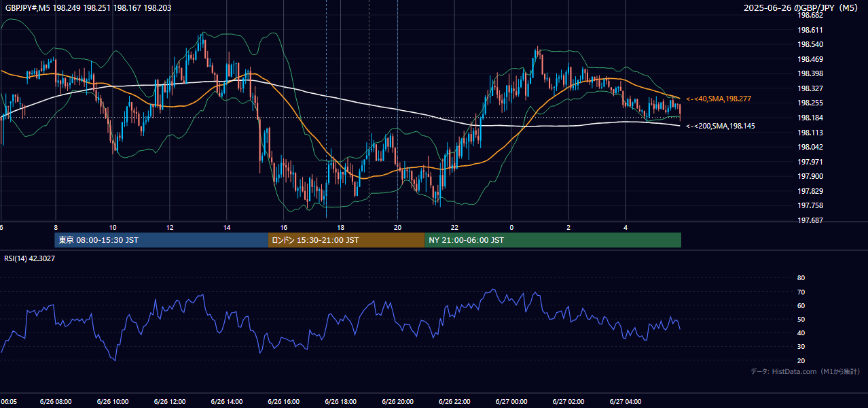This screenshot has width=868, height=408.
Task: Click the white 200,SMA,198.145 label
Action: pyautogui.click(x=720, y=126)
